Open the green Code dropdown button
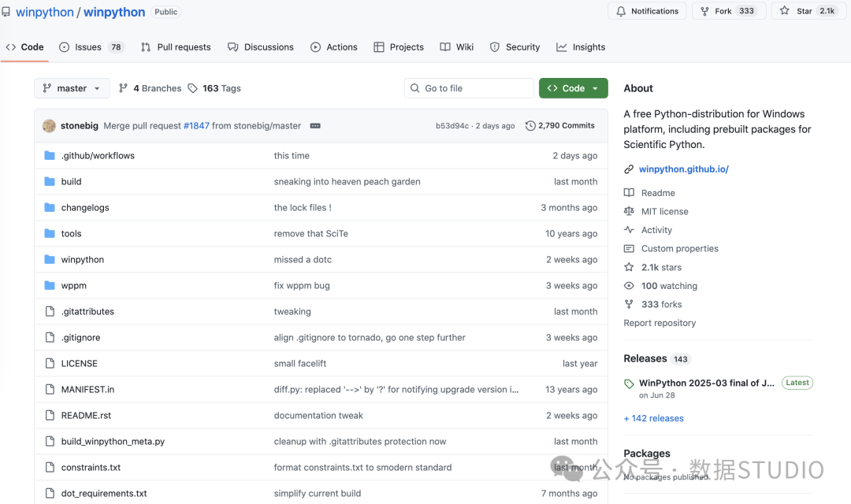851x504 pixels. click(x=573, y=88)
